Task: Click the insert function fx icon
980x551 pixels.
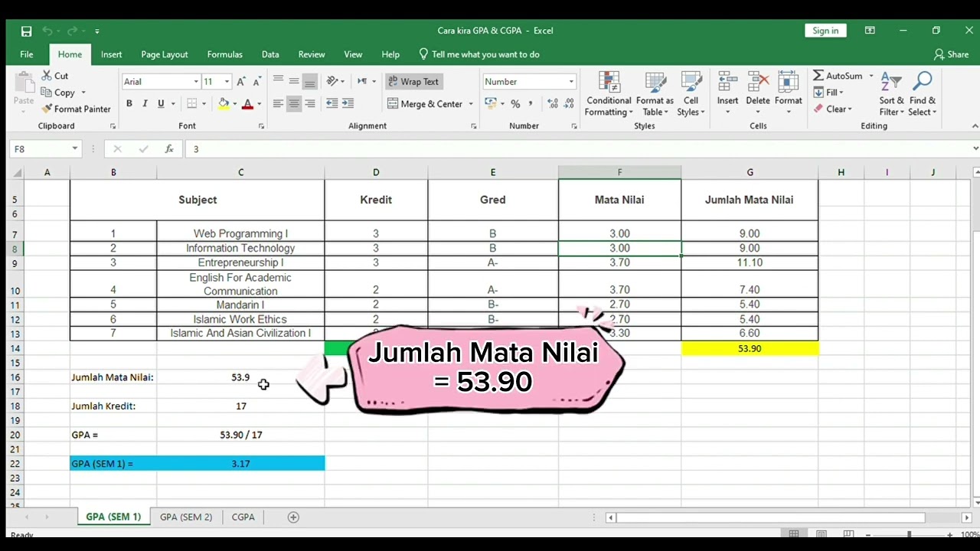Action: pos(169,149)
